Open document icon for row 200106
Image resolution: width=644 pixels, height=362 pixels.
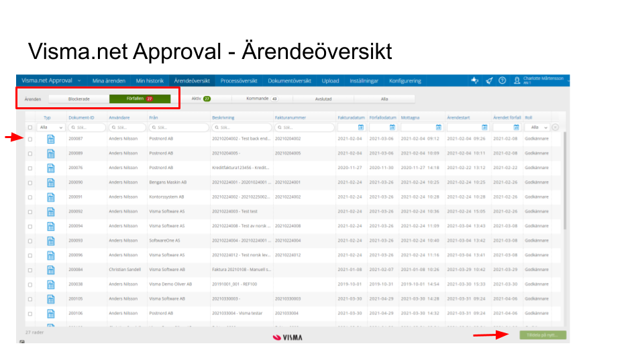(50, 314)
